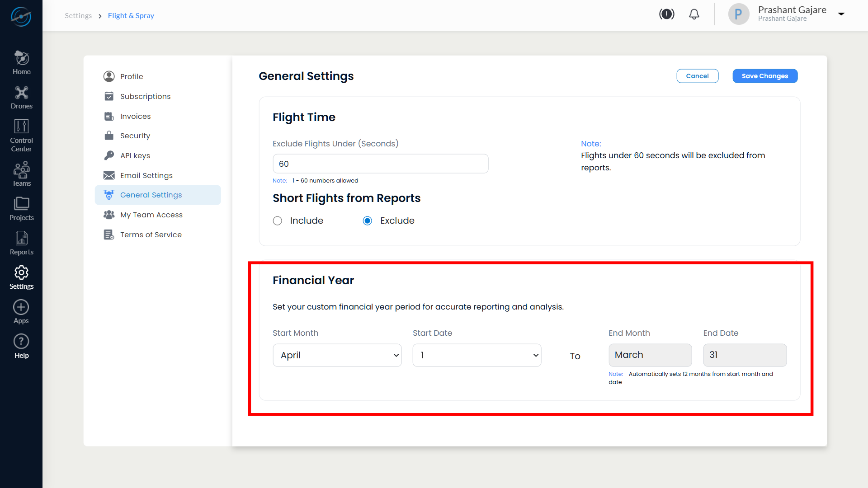Open the Start Month dropdown
The height and width of the screenshot is (488, 868).
click(x=337, y=355)
